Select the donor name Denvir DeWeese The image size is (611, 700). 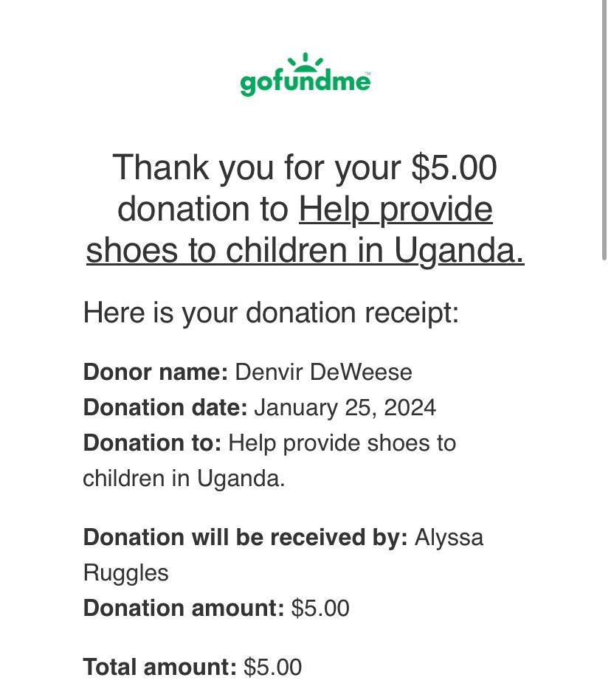click(x=323, y=372)
